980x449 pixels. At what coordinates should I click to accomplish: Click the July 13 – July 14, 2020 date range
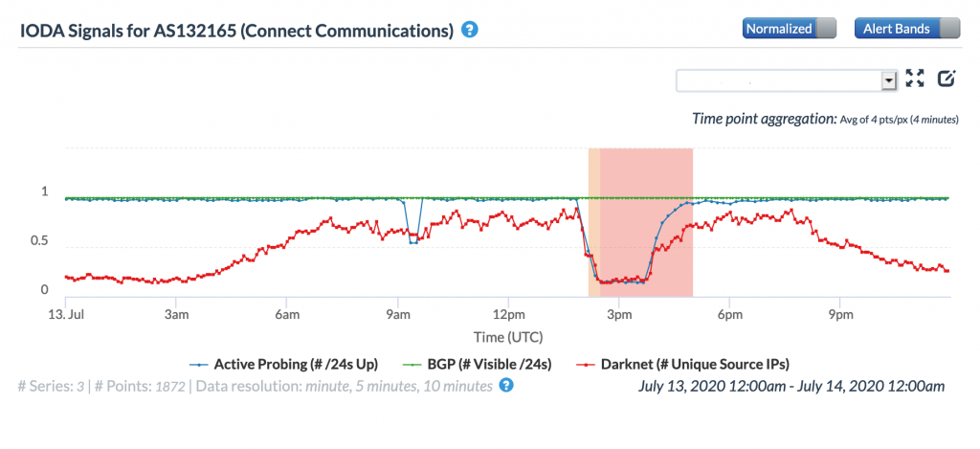791,386
